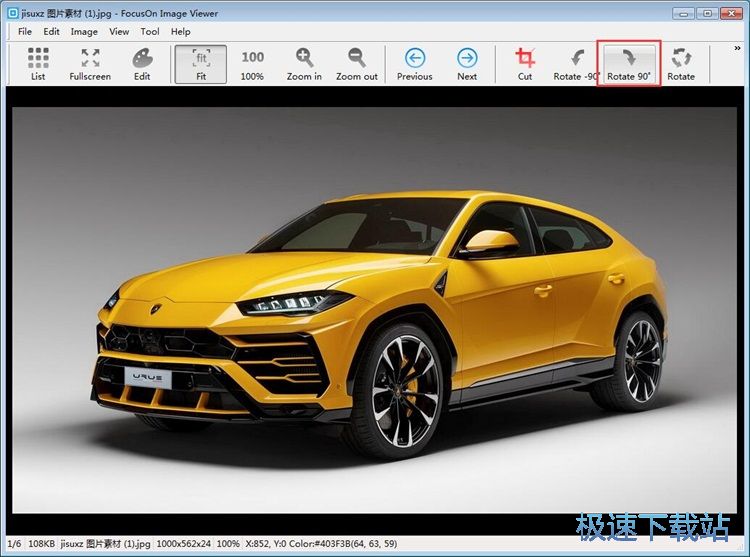Open the File menu
Viewport: 750px width, 557px height.
click(25, 32)
